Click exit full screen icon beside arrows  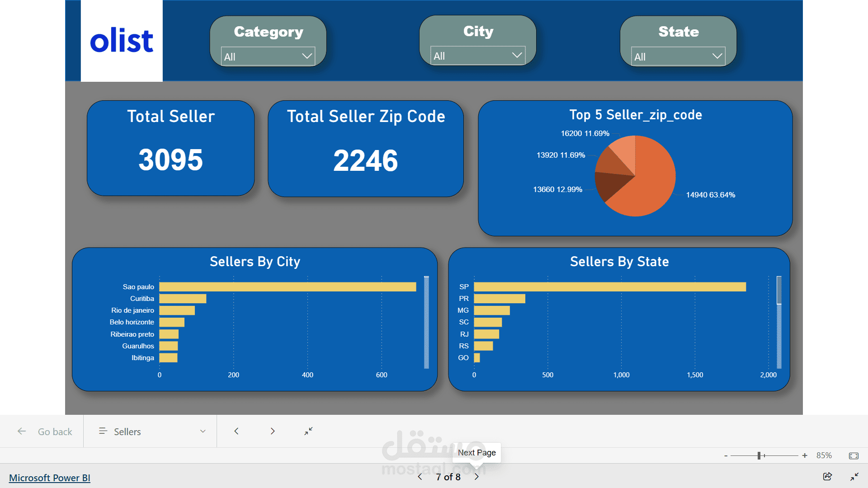point(308,432)
